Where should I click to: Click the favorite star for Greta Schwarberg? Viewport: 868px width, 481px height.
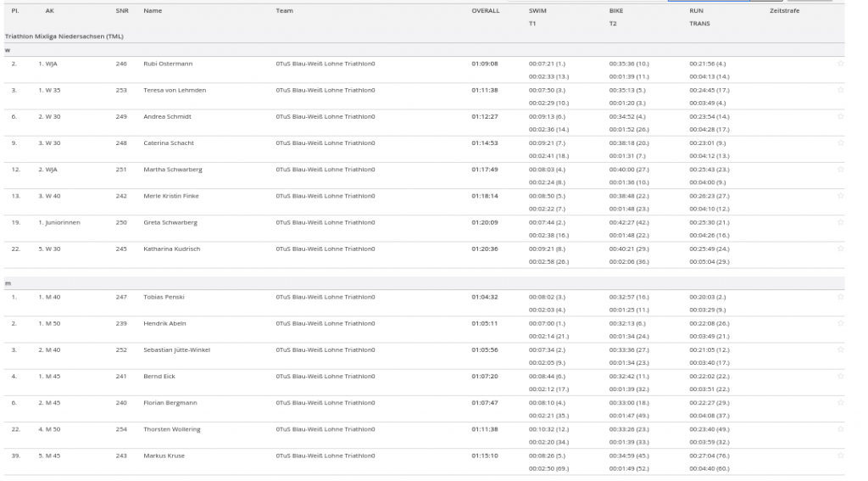840,222
